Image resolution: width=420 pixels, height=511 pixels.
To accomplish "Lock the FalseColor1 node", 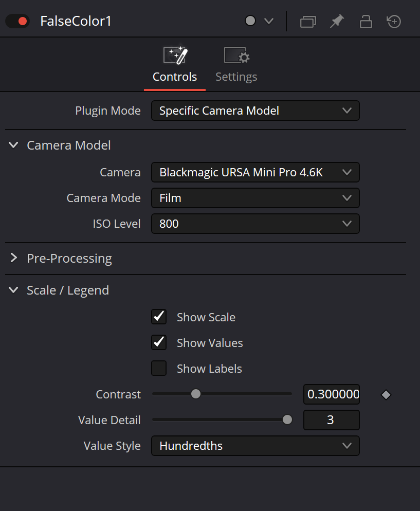I will [x=366, y=22].
